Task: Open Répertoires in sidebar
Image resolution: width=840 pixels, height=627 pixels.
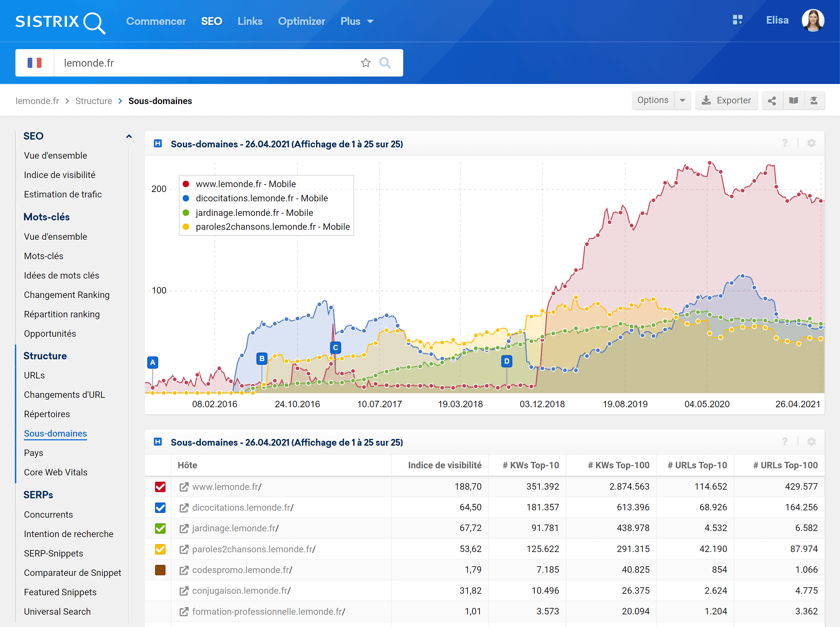Action: (47, 414)
